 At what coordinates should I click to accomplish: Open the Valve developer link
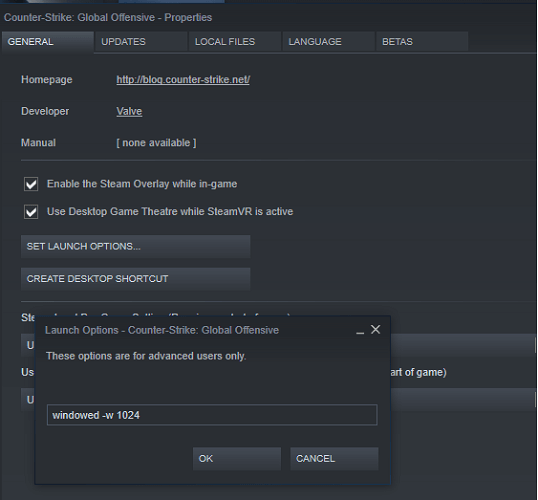pyautogui.click(x=129, y=111)
